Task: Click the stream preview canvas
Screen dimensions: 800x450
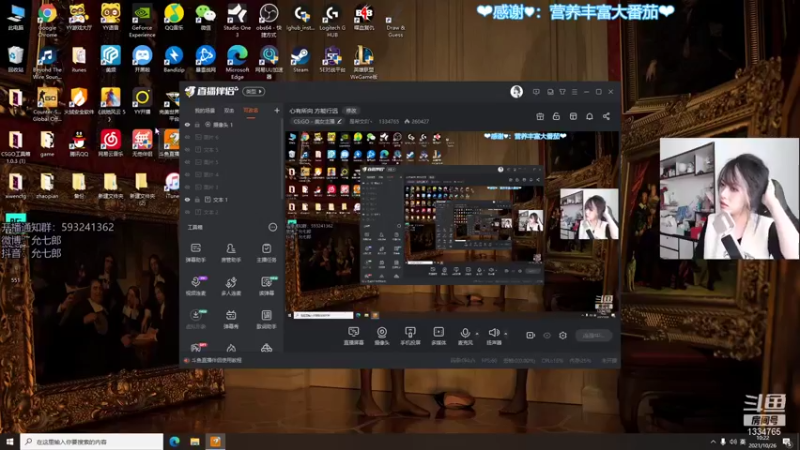Action: coord(452,225)
